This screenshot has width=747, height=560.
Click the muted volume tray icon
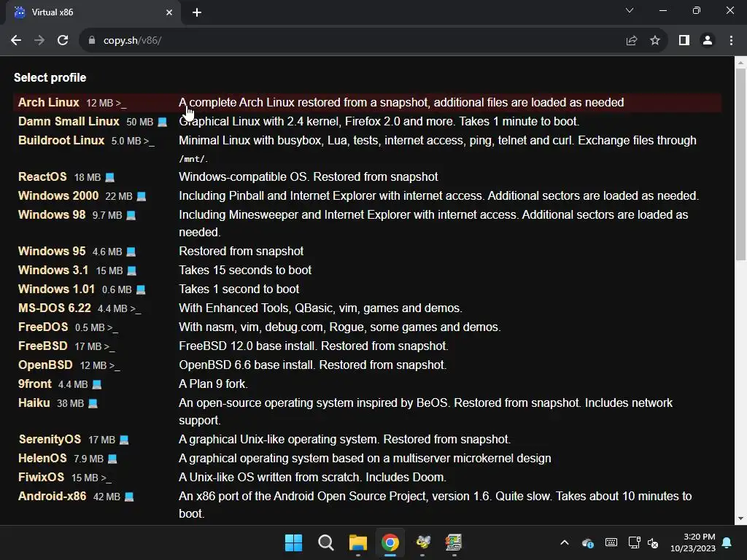coord(653,542)
